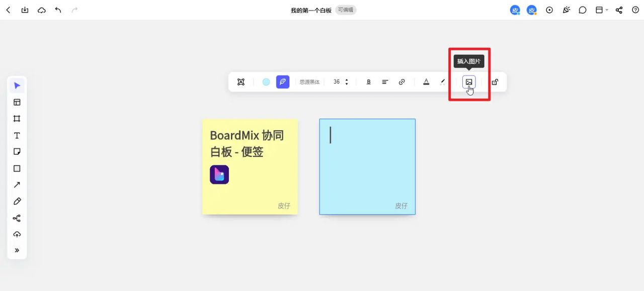The height and width of the screenshot is (291, 644).
Task: Expand more tools with double chevron
Action: [17, 250]
